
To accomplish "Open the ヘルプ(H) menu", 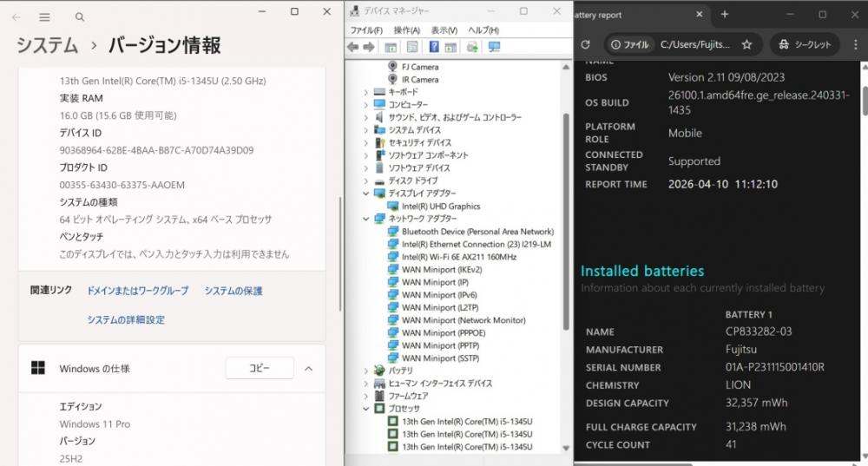I will [x=483, y=30].
